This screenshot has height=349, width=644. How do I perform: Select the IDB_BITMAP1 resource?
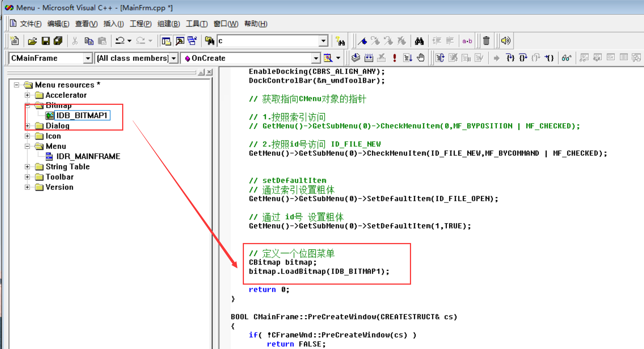point(82,115)
